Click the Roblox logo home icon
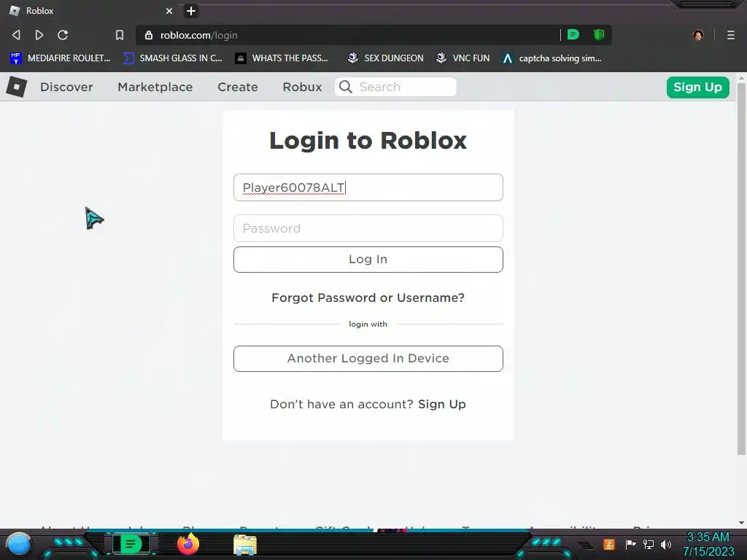747x560 pixels. (17, 87)
